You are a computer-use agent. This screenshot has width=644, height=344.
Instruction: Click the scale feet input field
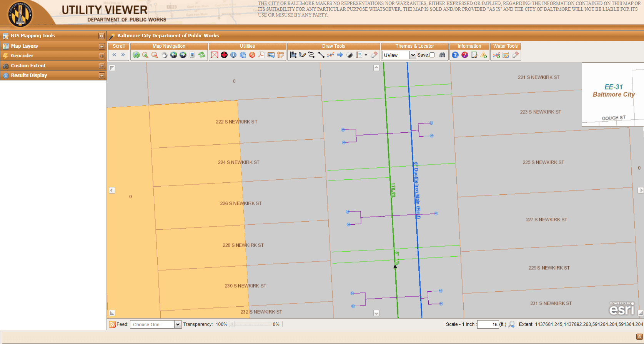click(488, 324)
